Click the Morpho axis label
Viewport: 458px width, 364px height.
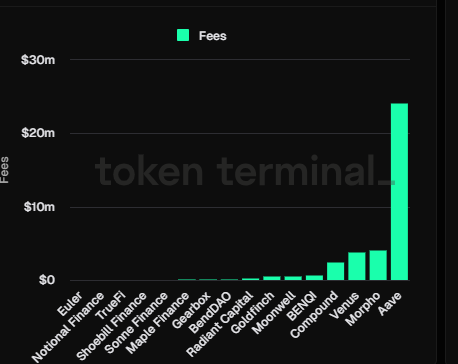(362, 309)
